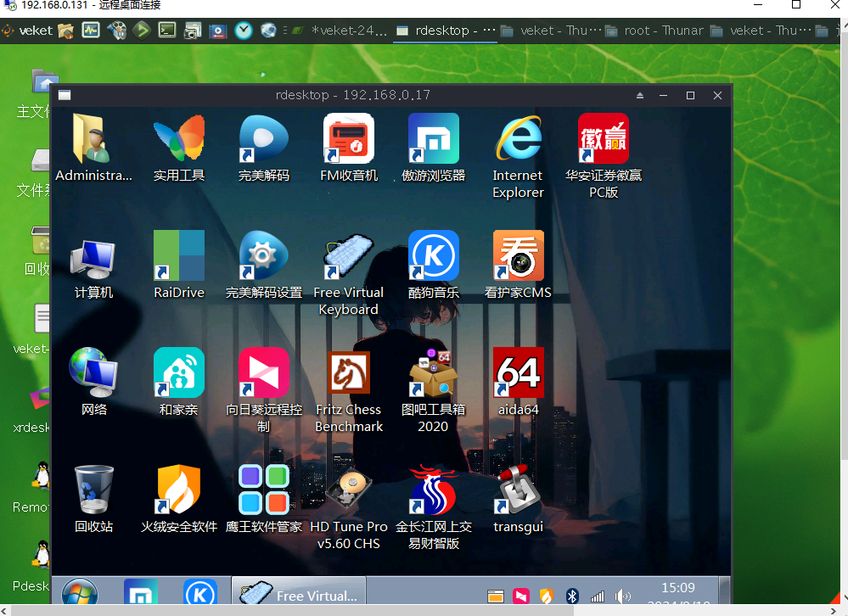Launch the terminal icon in veket panel
848x616 pixels.
(167, 31)
